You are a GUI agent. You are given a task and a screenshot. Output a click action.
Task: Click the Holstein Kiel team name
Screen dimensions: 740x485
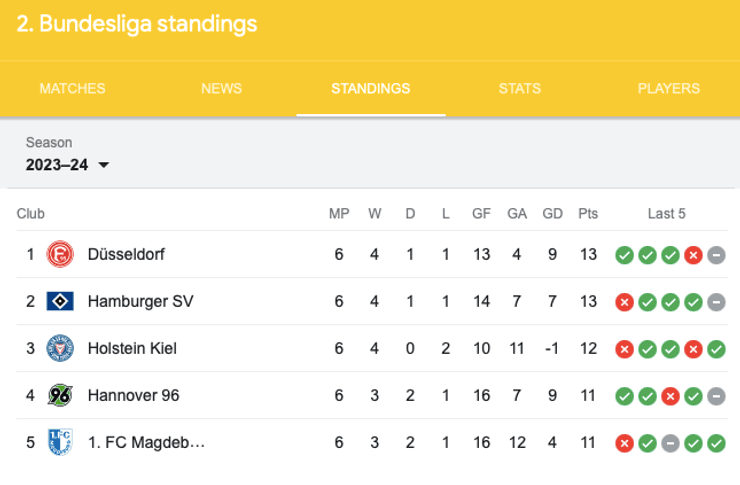coord(133,349)
